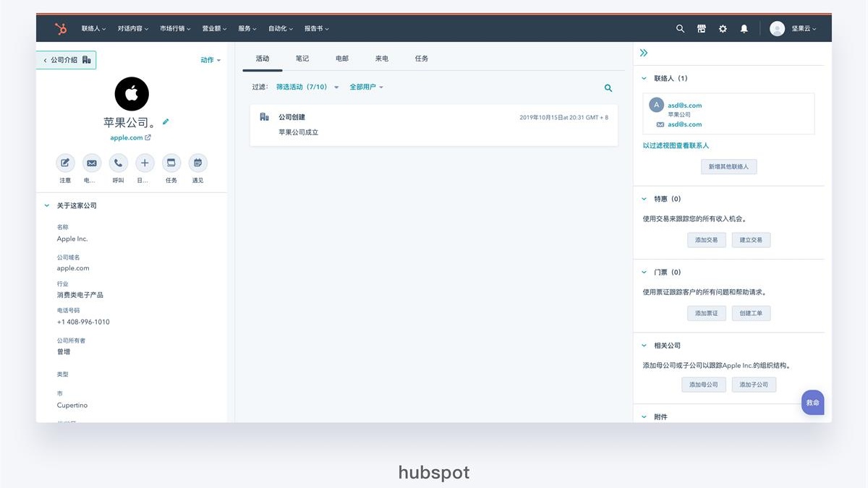Click the meeting (遇见) calendar icon
This screenshot has width=868, height=488.
[x=197, y=163]
